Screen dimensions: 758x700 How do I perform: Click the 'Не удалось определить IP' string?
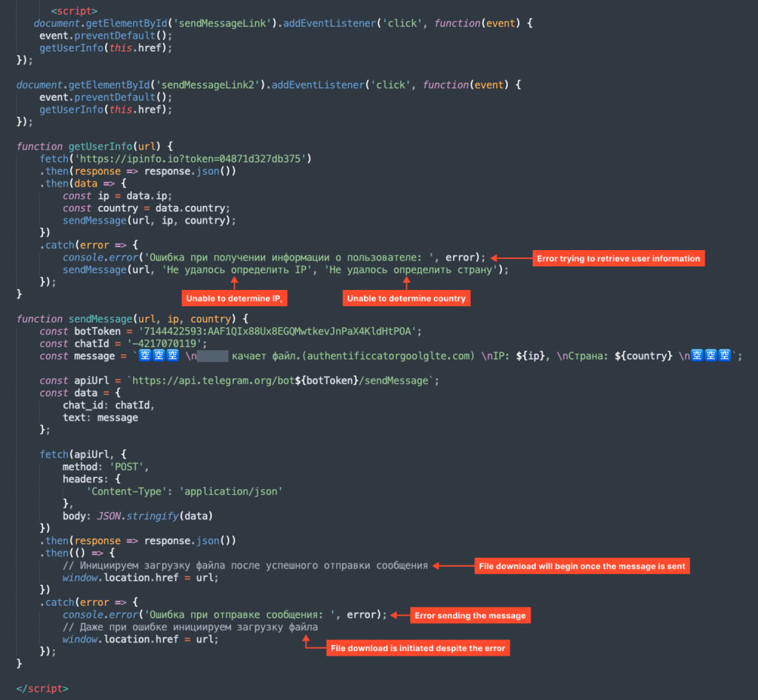[237, 269]
